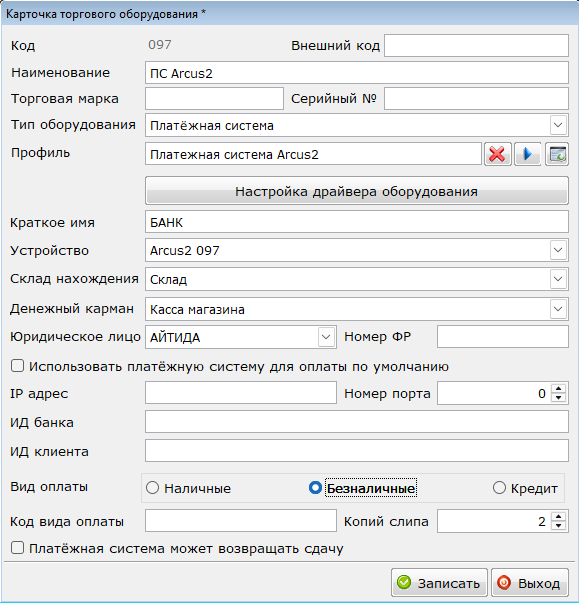Enable default payment system checkbox
The image size is (579, 603).
point(17,366)
